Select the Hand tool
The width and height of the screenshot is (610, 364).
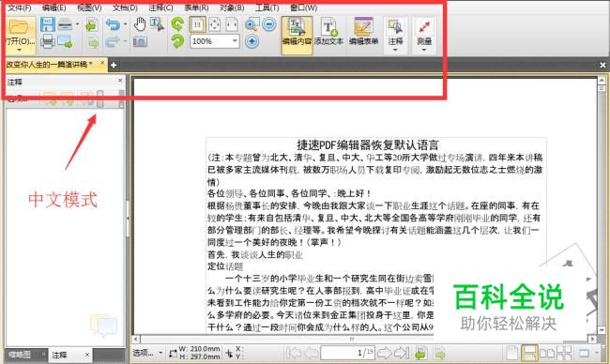coord(140,24)
